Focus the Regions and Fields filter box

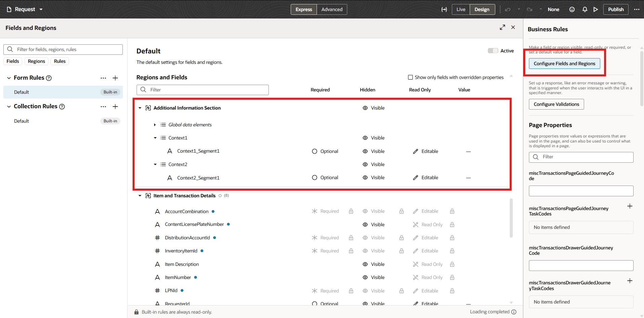[203, 90]
